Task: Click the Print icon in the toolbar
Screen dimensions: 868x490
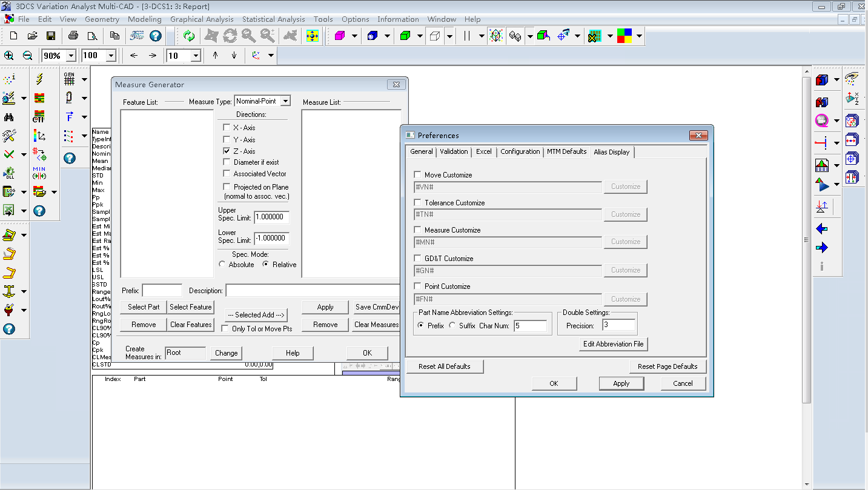Action: (x=73, y=36)
